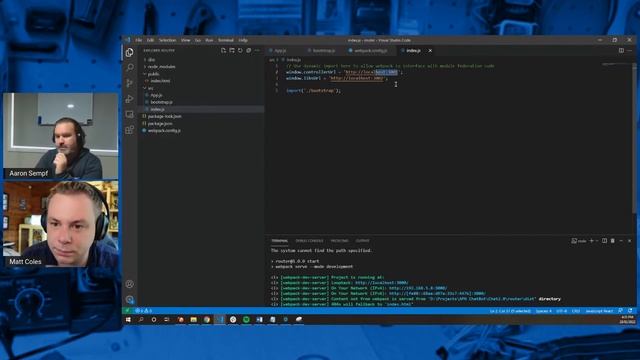Select index.js in the file tree
Viewport: 640px width, 360px height.
(x=158, y=109)
